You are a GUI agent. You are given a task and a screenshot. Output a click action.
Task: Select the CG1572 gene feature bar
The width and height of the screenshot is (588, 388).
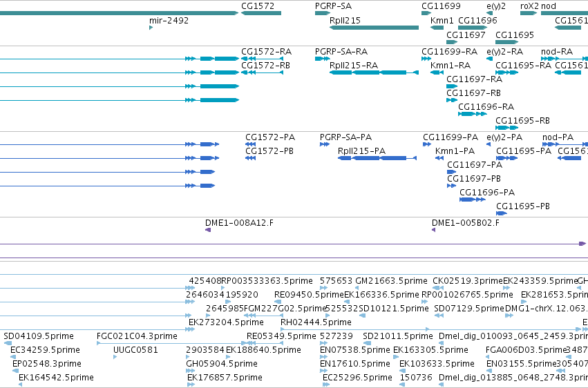(x=261, y=13)
